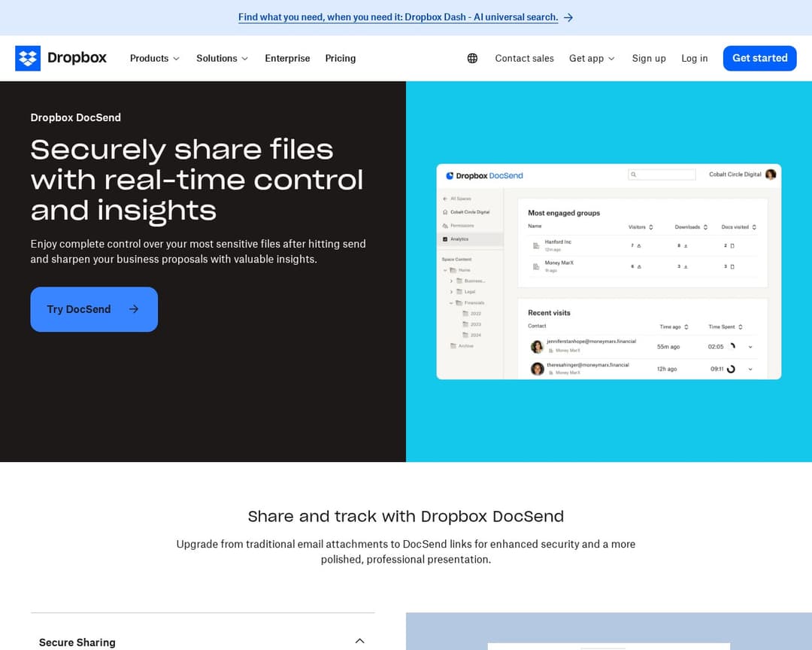Click the Cobalt Circle Digital avatar in preview
Screen dimensions: 812x650
(x=771, y=175)
